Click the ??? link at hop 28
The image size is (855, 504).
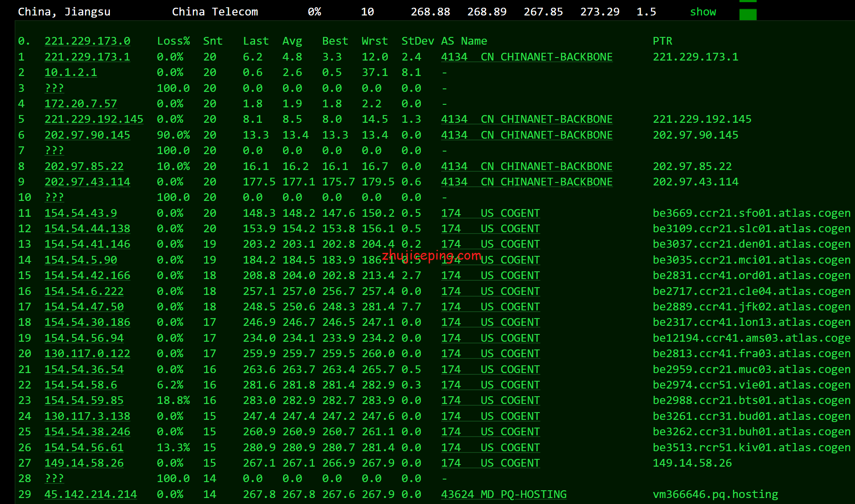click(x=54, y=478)
